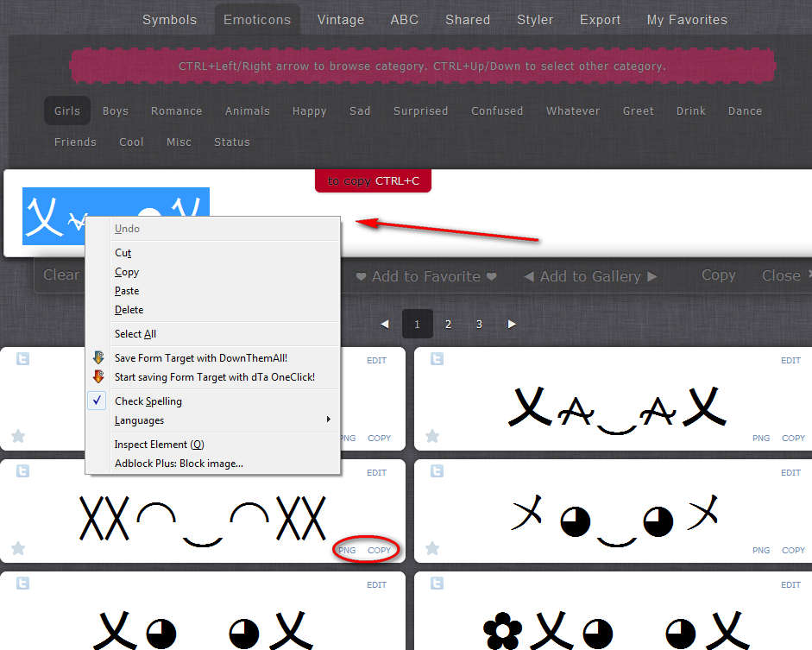The width and height of the screenshot is (812, 650).
Task: Star the first top-left emoticon card
Action: coord(18,436)
